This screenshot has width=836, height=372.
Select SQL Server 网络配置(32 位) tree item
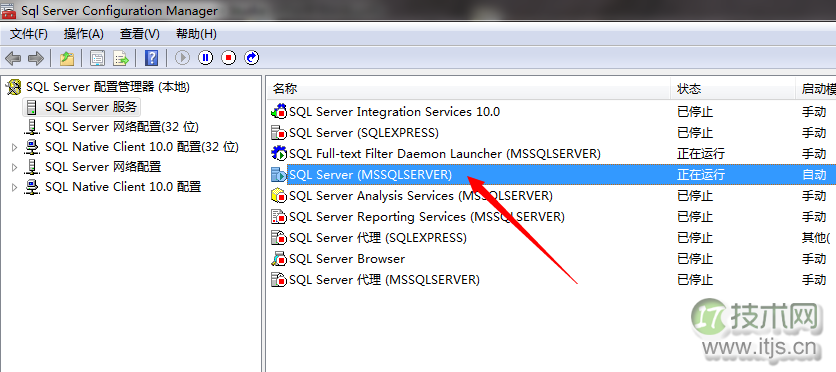122,127
